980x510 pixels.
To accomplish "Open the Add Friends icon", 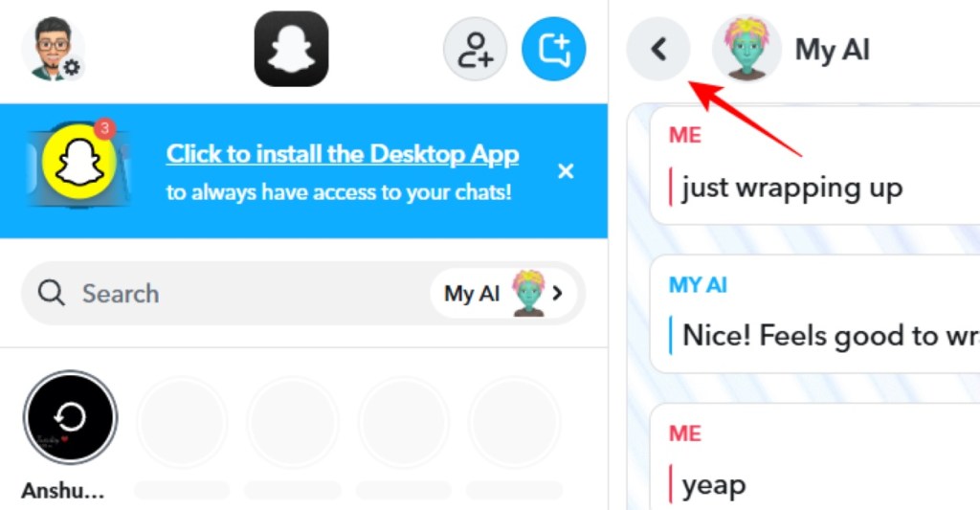I will pyautogui.click(x=475, y=50).
